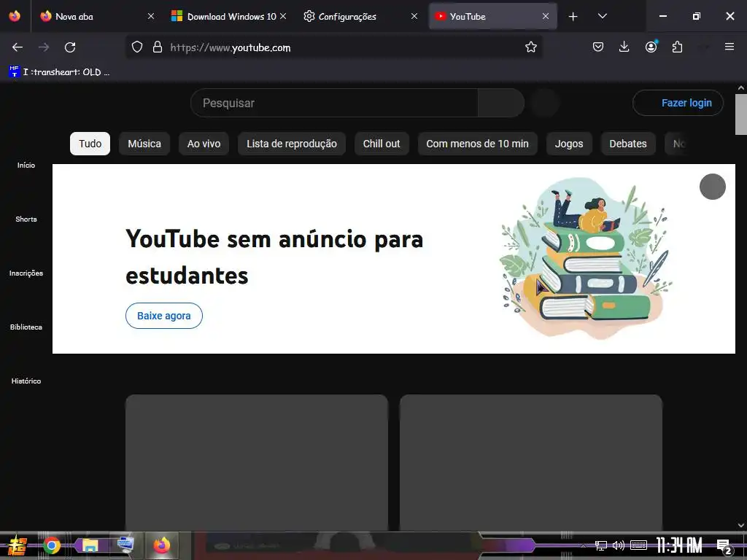Open the second video placeholder thumbnail

(x=531, y=462)
